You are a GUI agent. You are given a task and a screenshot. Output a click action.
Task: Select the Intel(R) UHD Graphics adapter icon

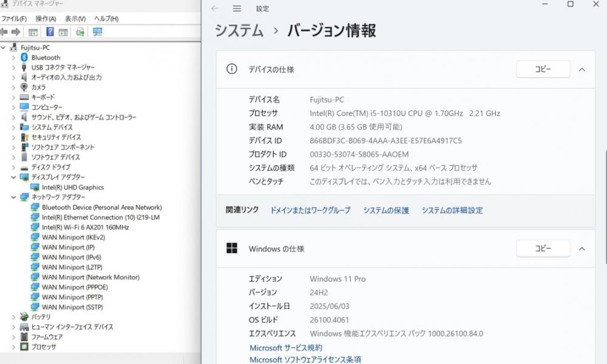[35, 187]
